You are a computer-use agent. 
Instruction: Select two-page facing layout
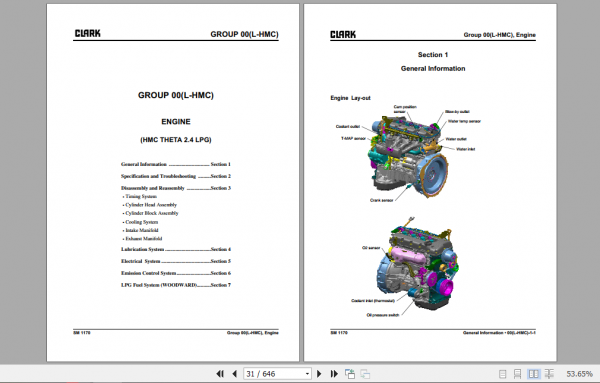click(x=533, y=374)
